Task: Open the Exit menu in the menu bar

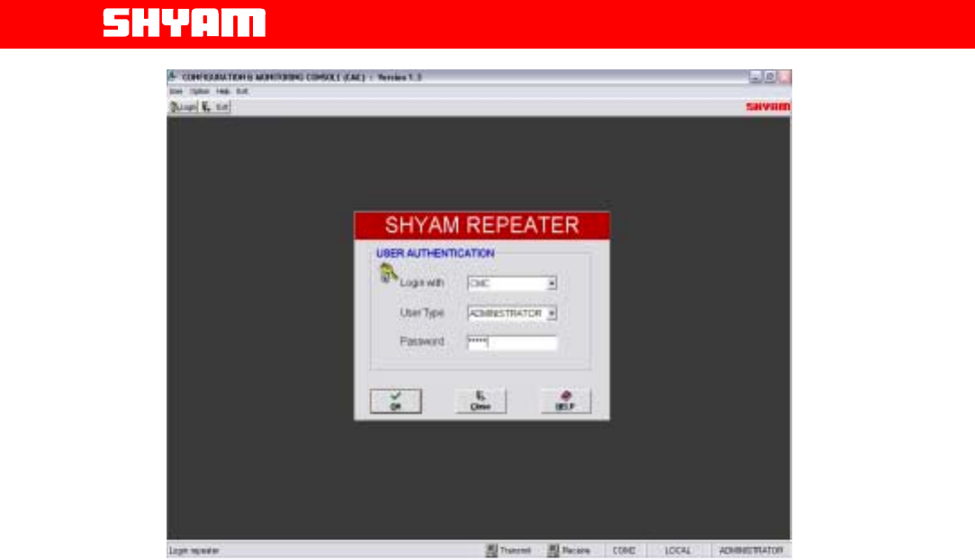Action: [x=242, y=91]
